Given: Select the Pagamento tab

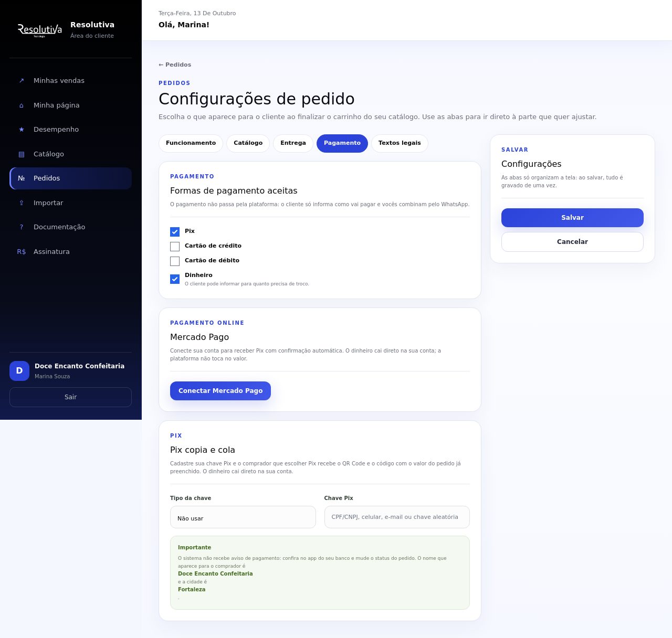Looking at the screenshot, I should [342, 143].
